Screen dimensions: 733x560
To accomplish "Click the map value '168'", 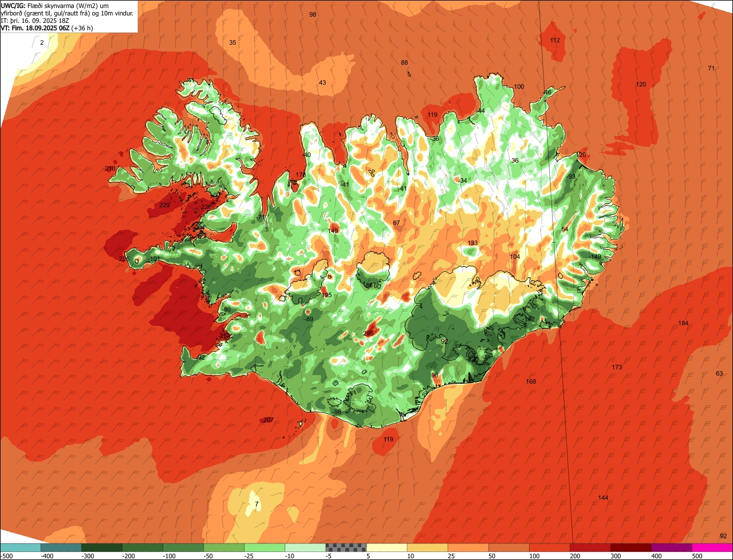I will (x=531, y=381).
